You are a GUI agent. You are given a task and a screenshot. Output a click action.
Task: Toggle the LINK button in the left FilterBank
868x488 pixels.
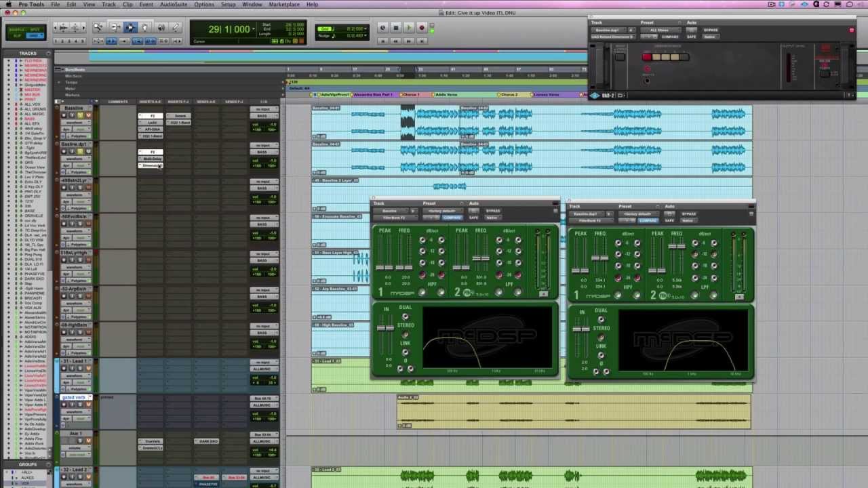[x=405, y=352]
